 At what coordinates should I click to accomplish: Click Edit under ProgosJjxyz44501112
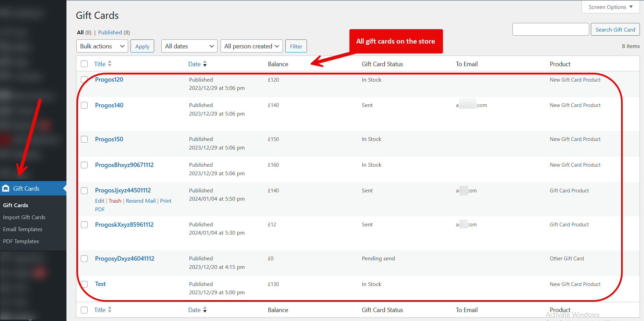(x=100, y=201)
